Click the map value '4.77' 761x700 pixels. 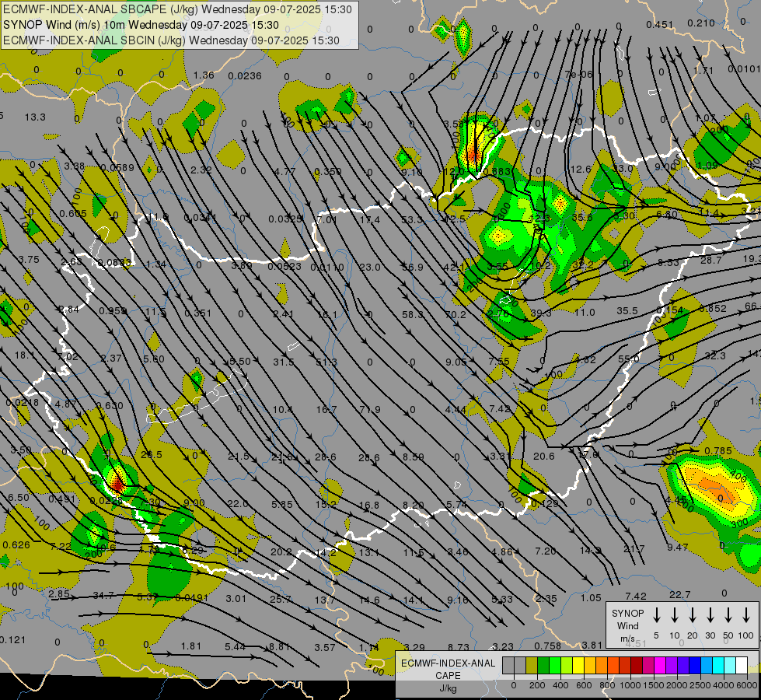[x=285, y=171]
